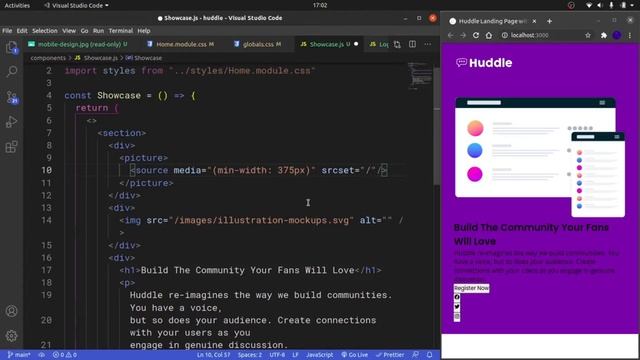Open the View menu

click(x=69, y=31)
